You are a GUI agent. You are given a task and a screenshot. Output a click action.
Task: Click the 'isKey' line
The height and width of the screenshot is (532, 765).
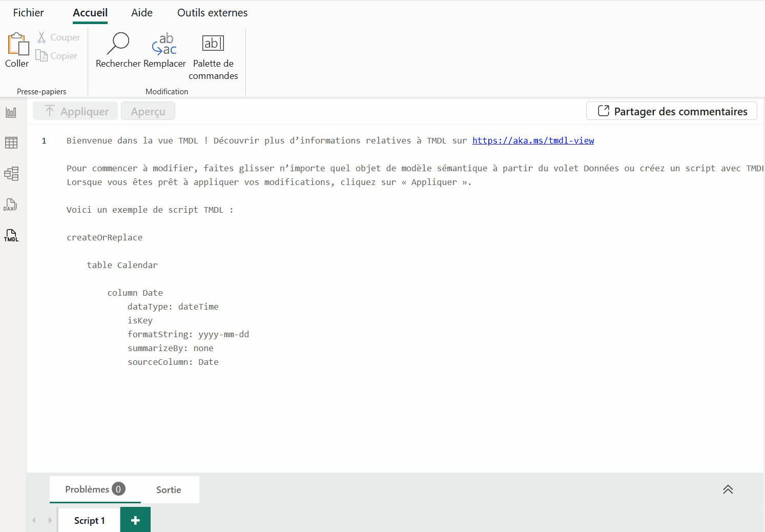[140, 320]
